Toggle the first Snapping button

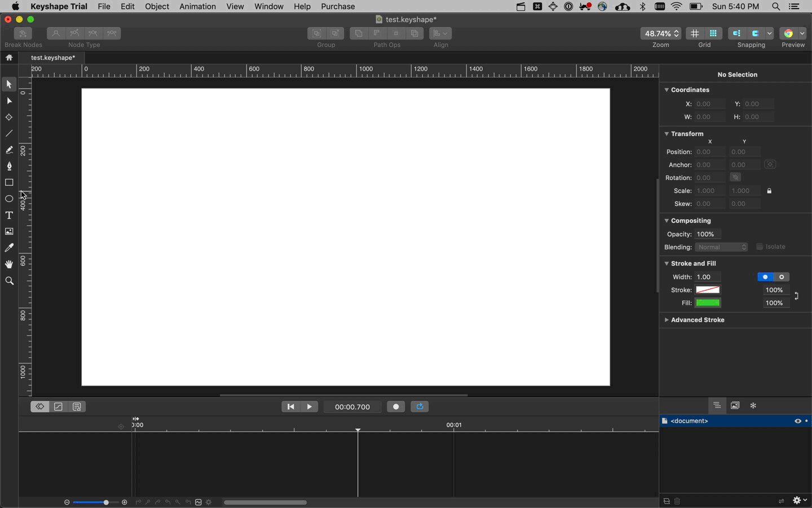(x=736, y=33)
